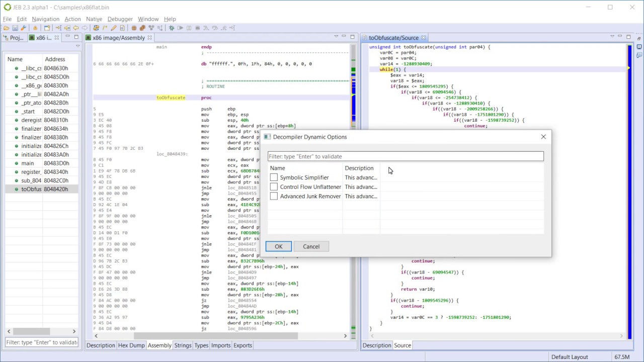Image resolution: width=644 pixels, height=362 pixels.
Task: Click the navigate back arrow icon
Action: point(76,28)
